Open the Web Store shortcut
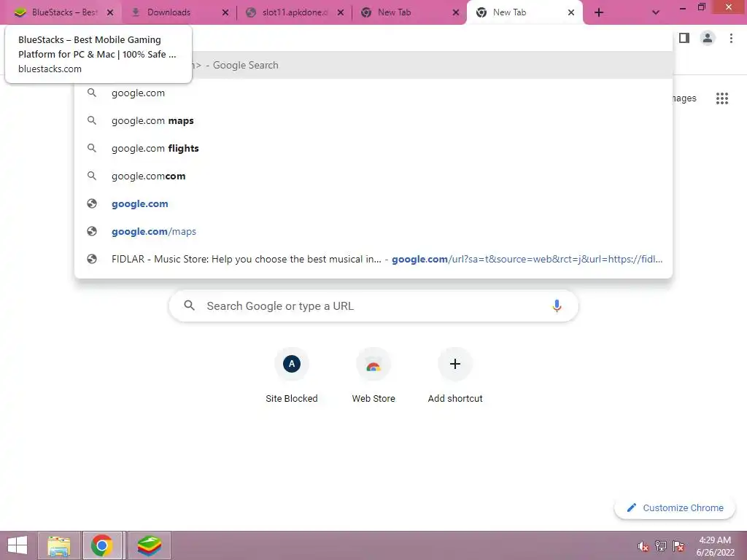 coord(373,376)
